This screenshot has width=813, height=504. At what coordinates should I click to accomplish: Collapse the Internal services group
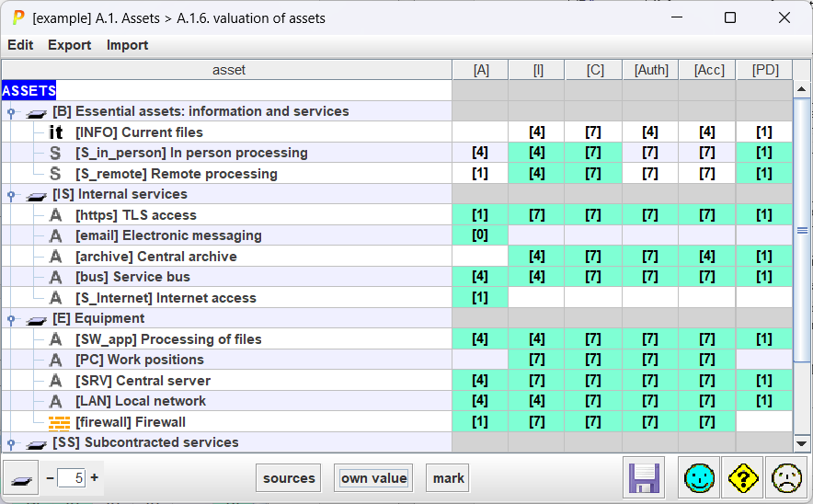(11, 195)
